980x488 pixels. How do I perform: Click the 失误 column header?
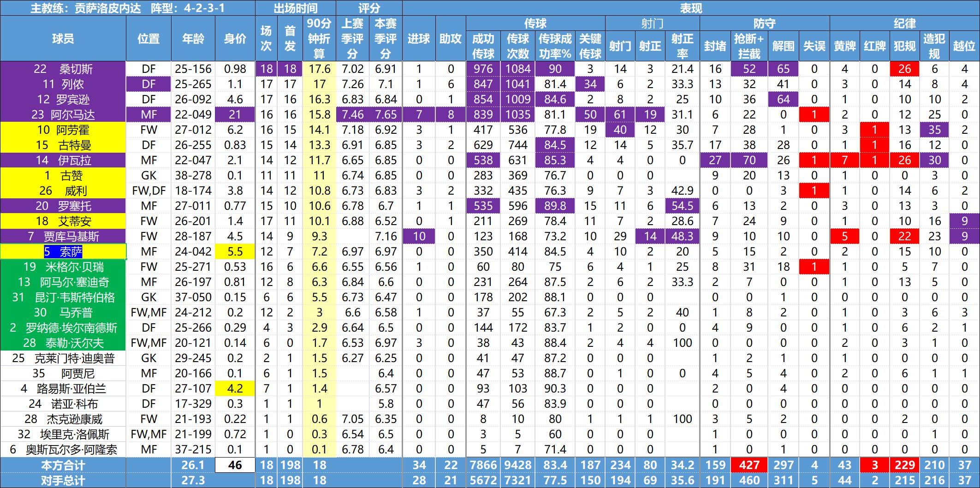click(814, 46)
